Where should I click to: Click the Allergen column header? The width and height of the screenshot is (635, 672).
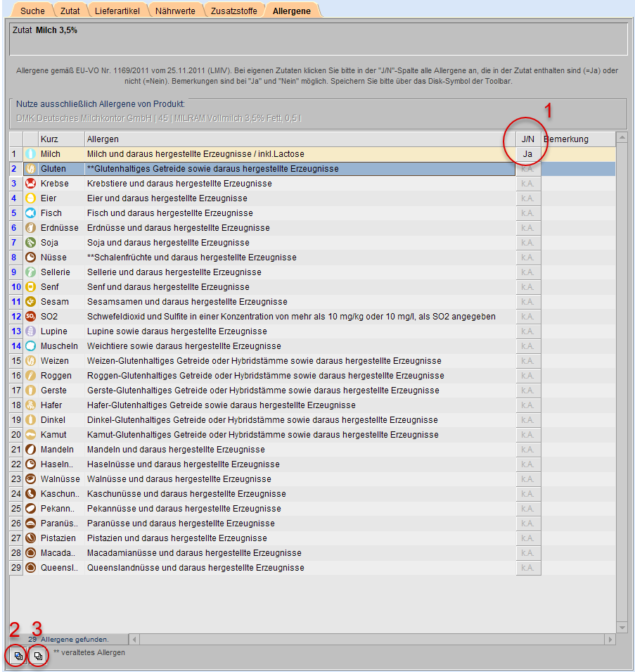(x=300, y=139)
